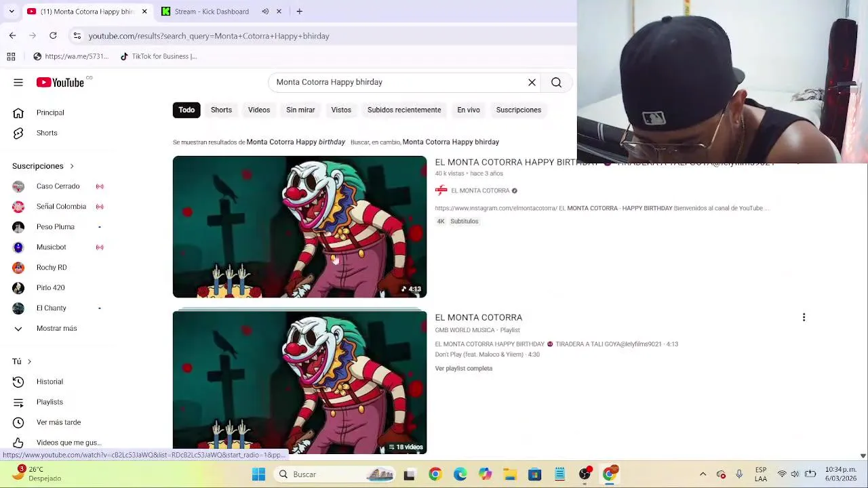Switch to Stream - Kick Dashboard tab
Image resolution: width=868 pixels, height=488 pixels.
(212, 12)
